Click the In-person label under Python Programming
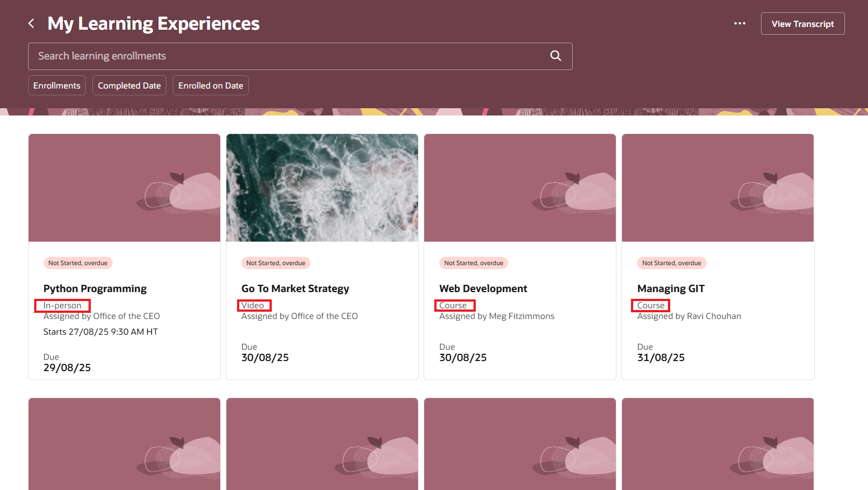Screen dimensions: 868x490 (x=62, y=305)
